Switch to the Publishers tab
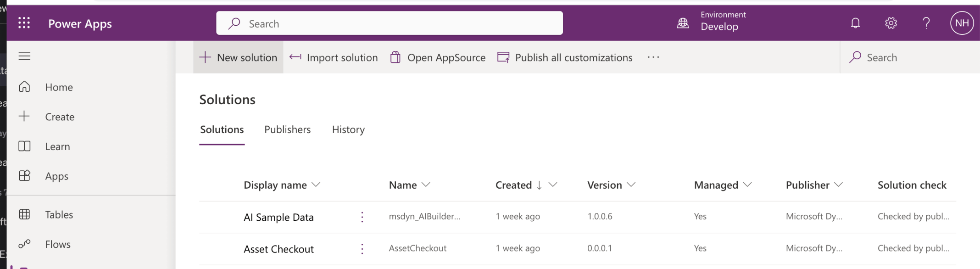Viewport: 980px width, 269px height. (287, 129)
